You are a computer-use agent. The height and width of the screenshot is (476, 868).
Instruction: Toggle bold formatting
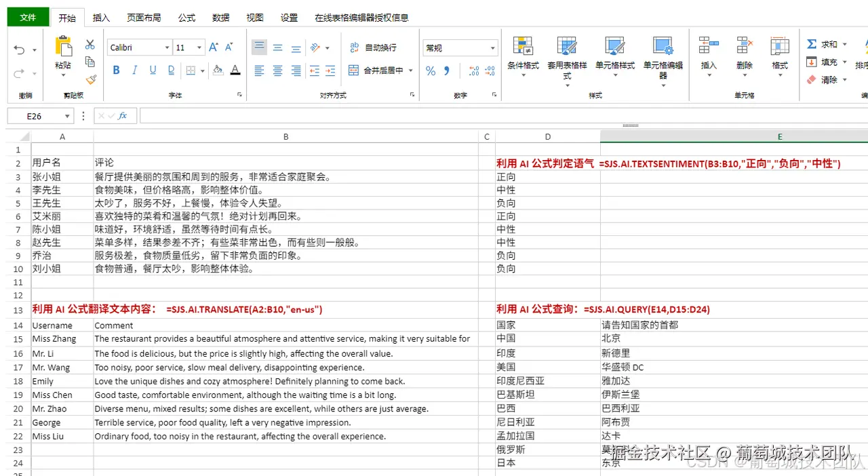tap(116, 70)
